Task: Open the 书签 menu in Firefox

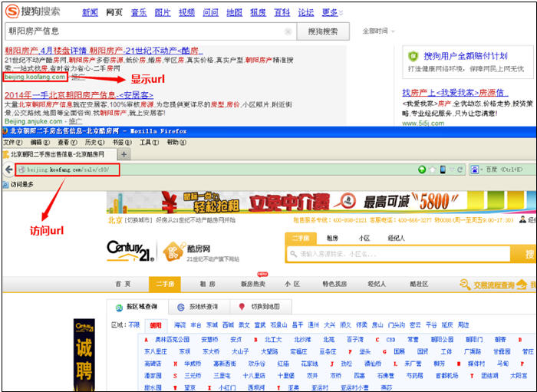Action: 118,143
